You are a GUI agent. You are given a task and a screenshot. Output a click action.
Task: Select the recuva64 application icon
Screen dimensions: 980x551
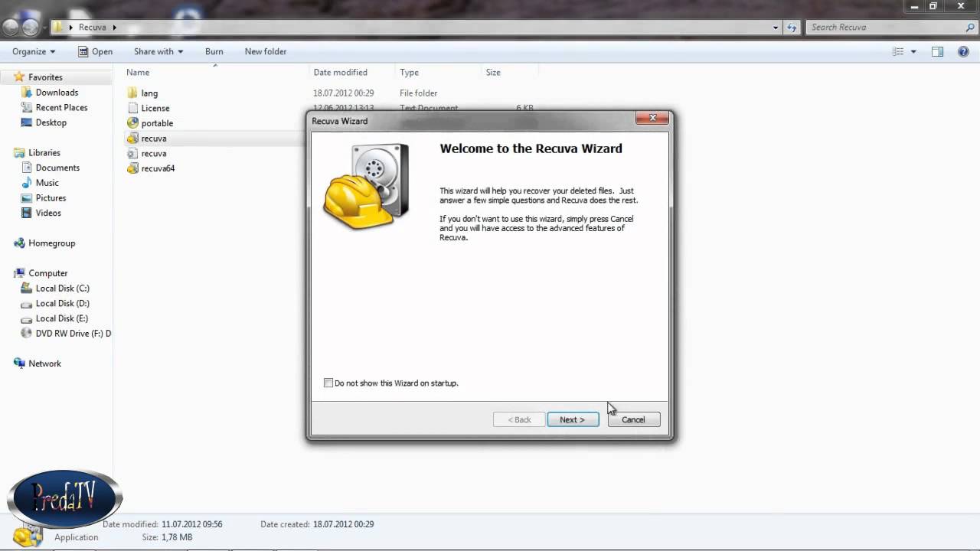(133, 168)
